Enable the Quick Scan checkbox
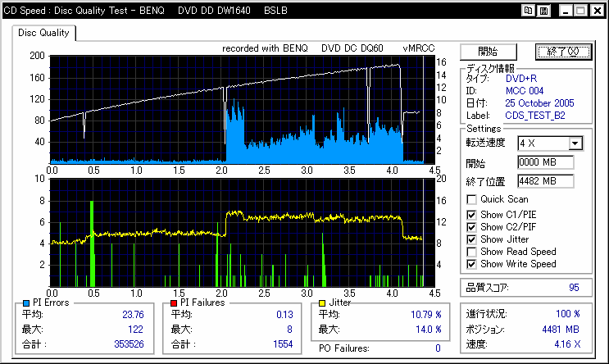The image size is (609, 364). point(471,200)
